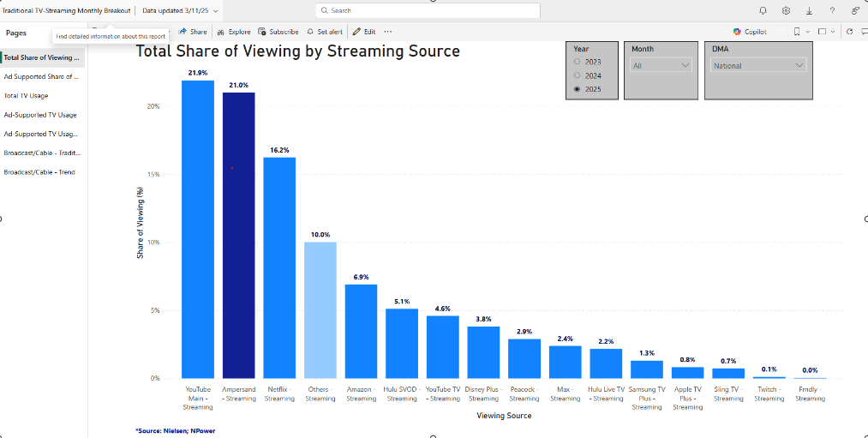Click into the Search field
868x438 pixels.
pos(428,10)
